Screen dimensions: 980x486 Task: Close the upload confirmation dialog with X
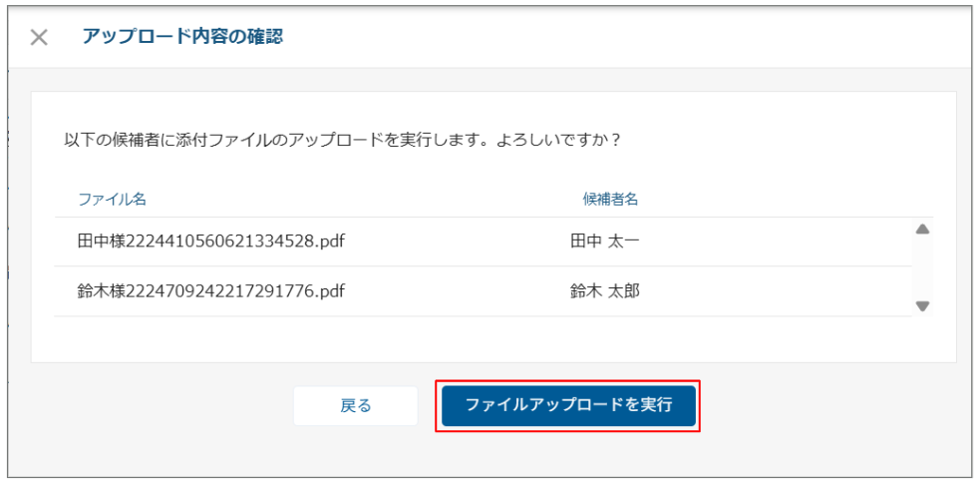point(39,38)
